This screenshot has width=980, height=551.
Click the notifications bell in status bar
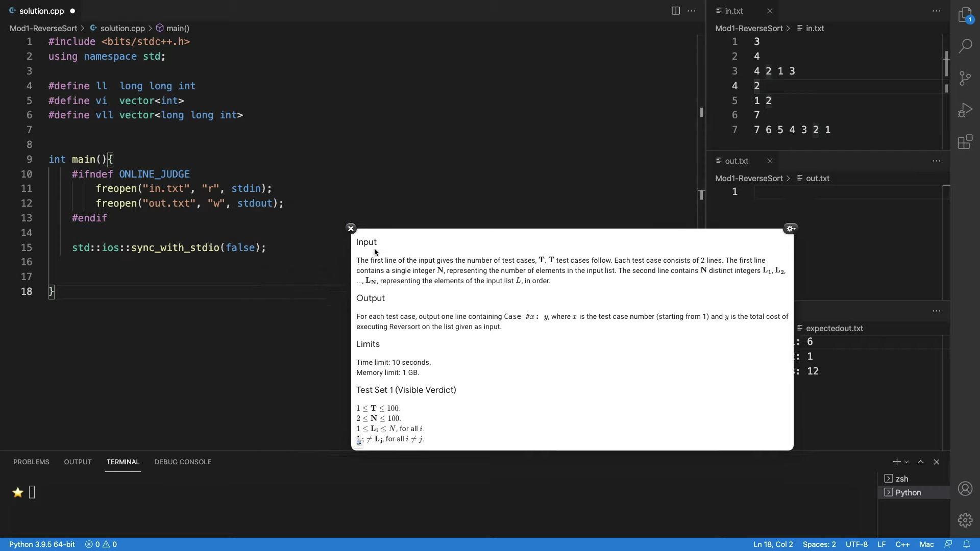966,544
